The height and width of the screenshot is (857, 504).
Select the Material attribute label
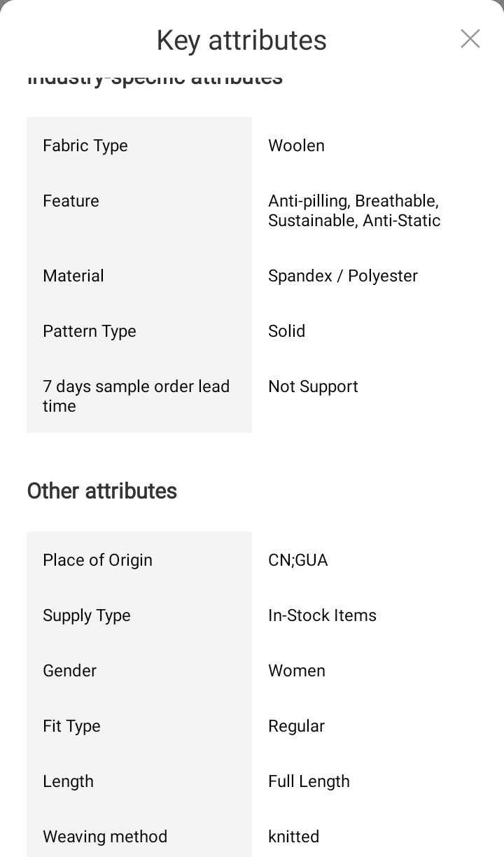(x=73, y=276)
